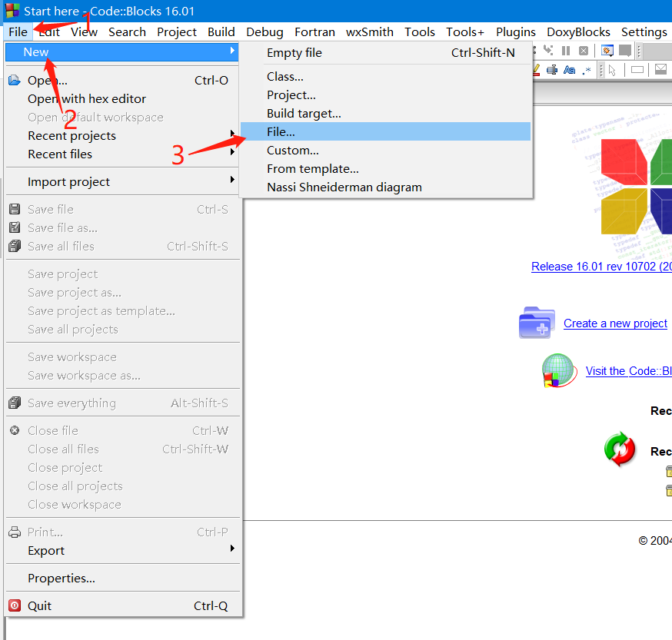The width and height of the screenshot is (672, 640).
Task: Click the Visit the Code::Blocks link
Action: (x=629, y=371)
